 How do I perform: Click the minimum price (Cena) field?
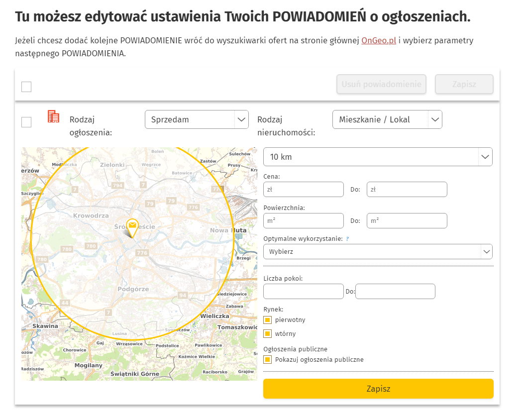point(303,190)
